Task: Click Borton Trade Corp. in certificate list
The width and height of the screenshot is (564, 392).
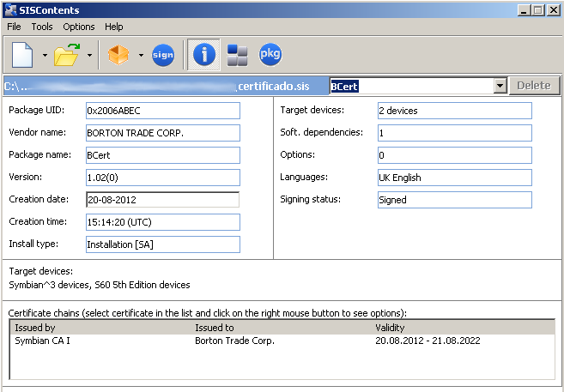Action: tap(234, 341)
